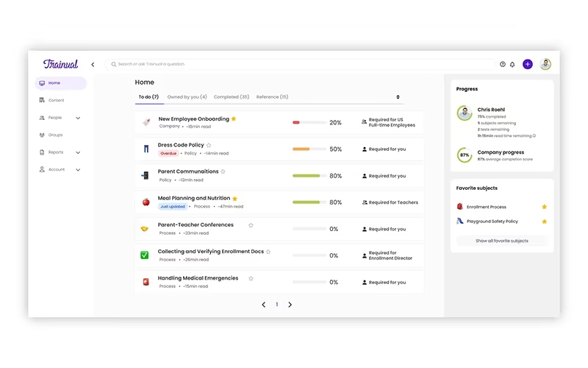Toggle favorite star on Dress Code Policy

tap(209, 145)
